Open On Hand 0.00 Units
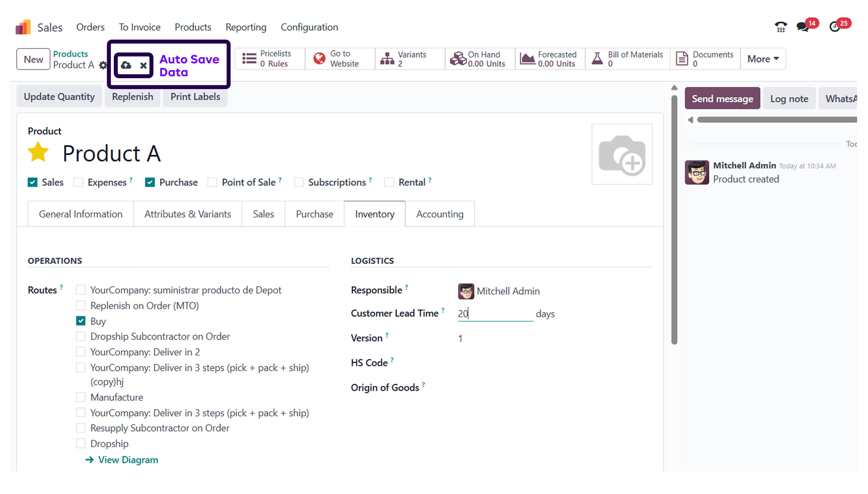Viewport: 868px width, 494px height. point(480,59)
